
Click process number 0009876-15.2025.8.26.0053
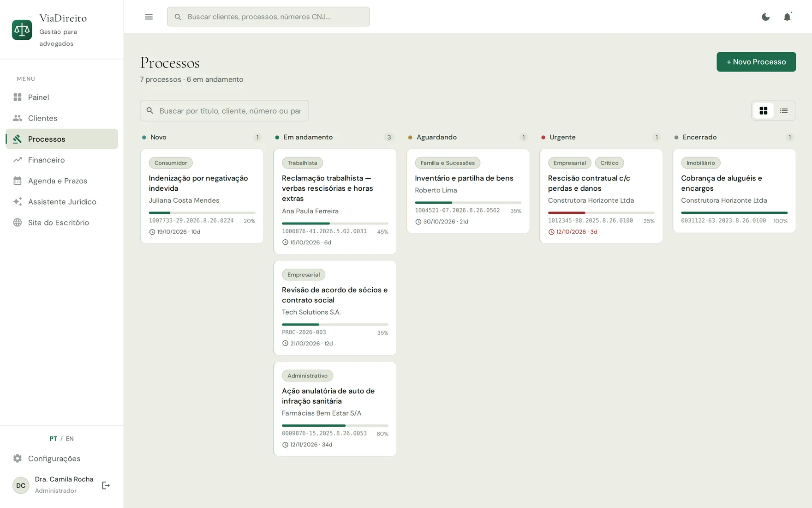[324, 434]
